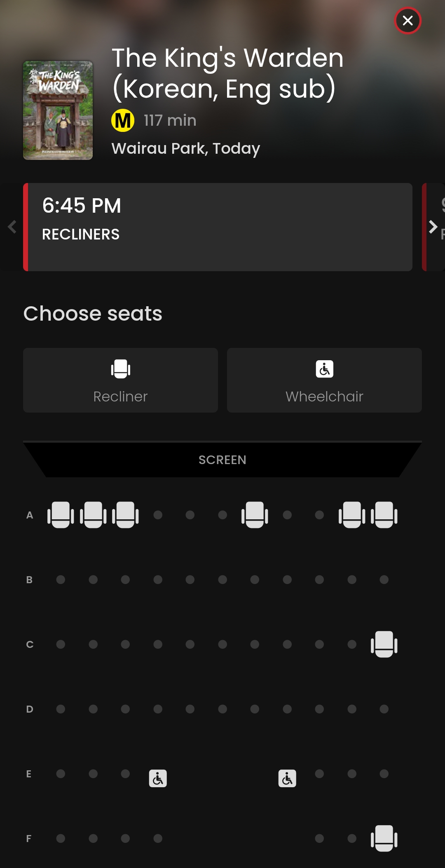The height and width of the screenshot is (868, 445).
Task: Open The King's Warden poster thumbnail
Action: click(58, 110)
